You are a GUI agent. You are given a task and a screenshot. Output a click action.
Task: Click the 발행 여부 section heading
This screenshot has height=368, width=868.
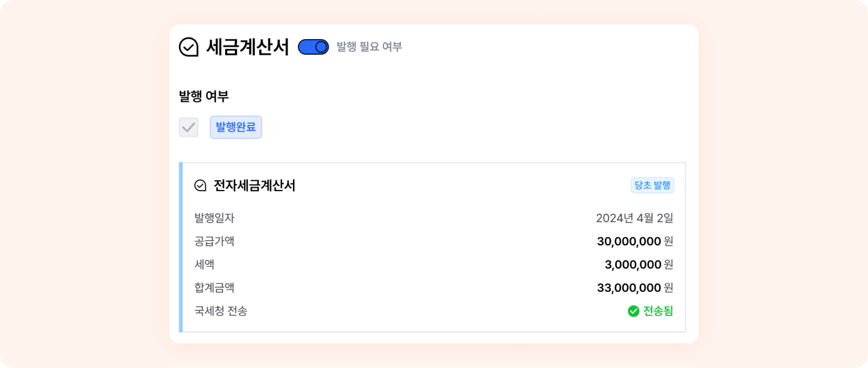click(204, 96)
